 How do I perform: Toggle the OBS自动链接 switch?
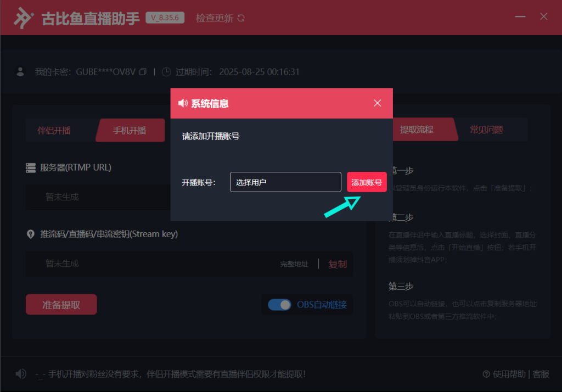(x=279, y=305)
